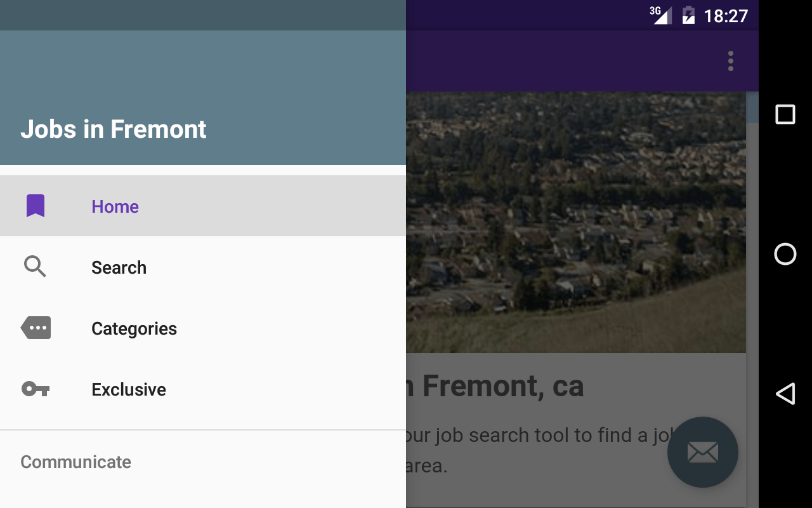This screenshot has width=812, height=508.
Task: Click the "Jobs in Fremont" drawer title
Action: pyautogui.click(x=114, y=130)
